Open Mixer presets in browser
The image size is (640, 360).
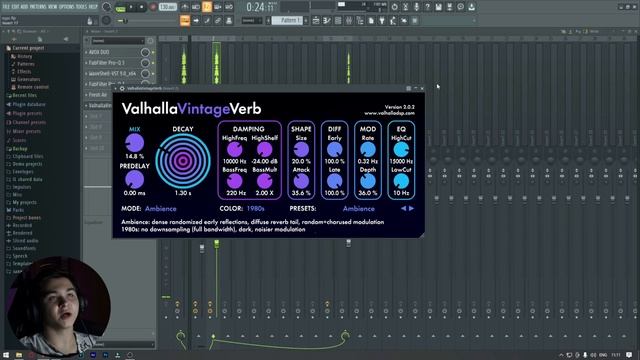(x=26, y=131)
